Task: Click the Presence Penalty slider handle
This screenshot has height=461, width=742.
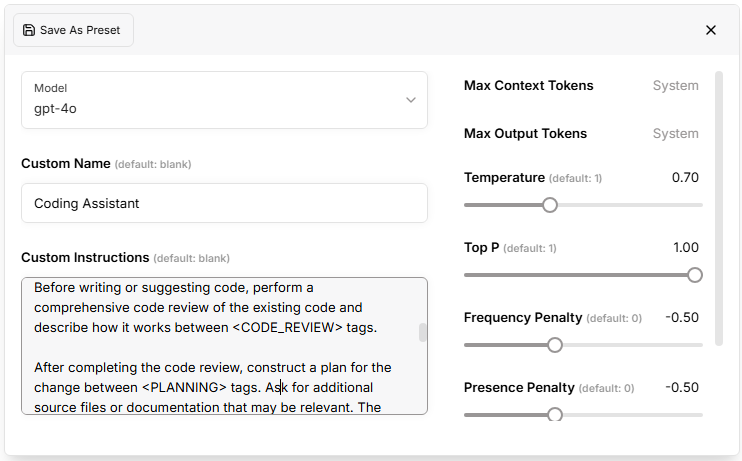Action: [x=555, y=414]
